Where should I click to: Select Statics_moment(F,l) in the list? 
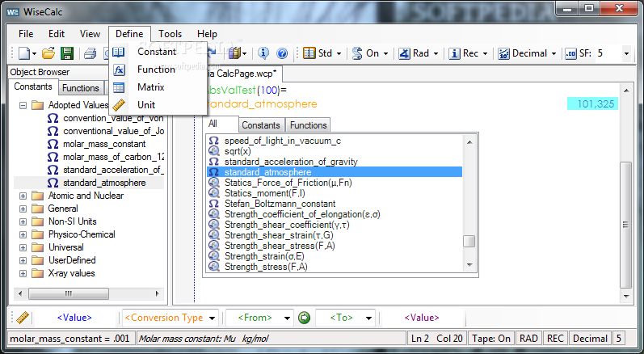pos(264,193)
